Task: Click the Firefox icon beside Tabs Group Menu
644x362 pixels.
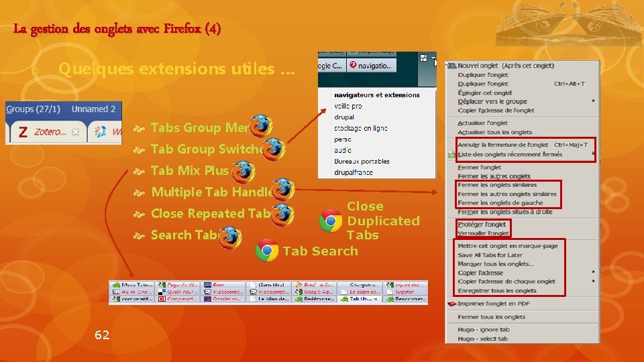Action: point(261,125)
